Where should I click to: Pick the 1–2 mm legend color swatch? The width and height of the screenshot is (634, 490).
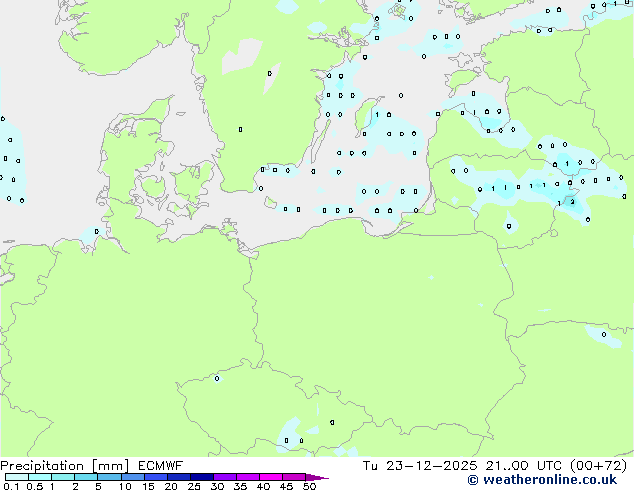[x=63, y=477]
